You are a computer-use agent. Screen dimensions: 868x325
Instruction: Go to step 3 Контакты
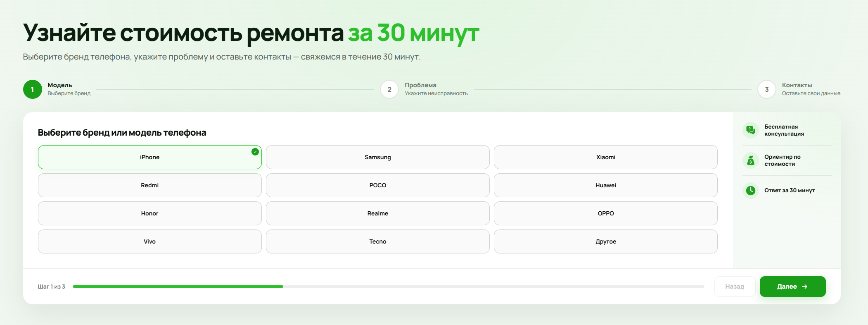(x=767, y=89)
